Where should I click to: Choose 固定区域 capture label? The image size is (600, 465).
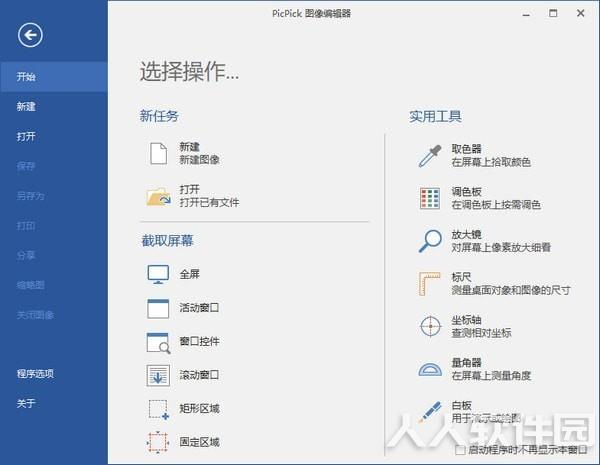pyautogui.click(x=199, y=442)
